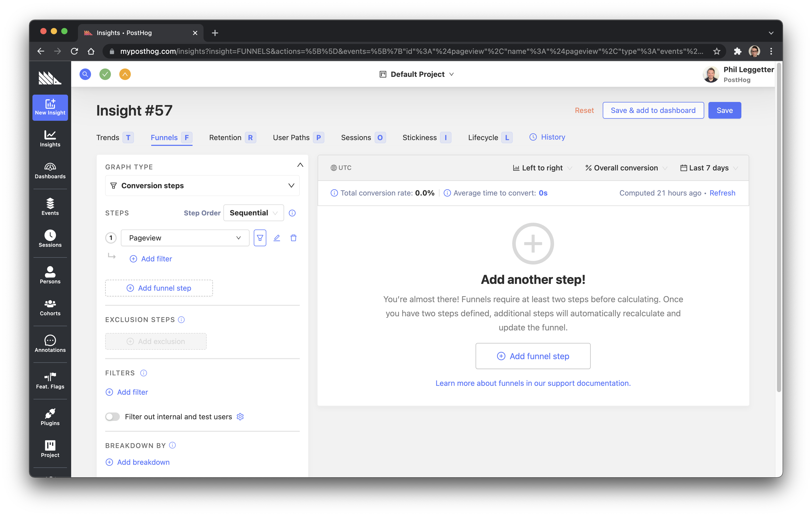Open the Left to right layout dropdown
The height and width of the screenshot is (516, 812).
coord(542,168)
